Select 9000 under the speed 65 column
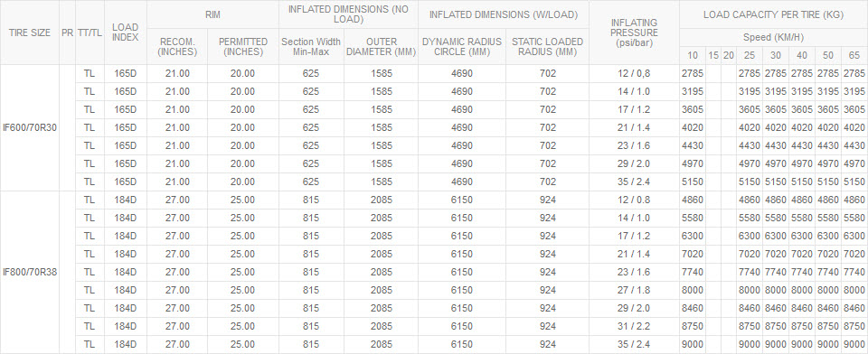868x354 pixels. (x=854, y=344)
